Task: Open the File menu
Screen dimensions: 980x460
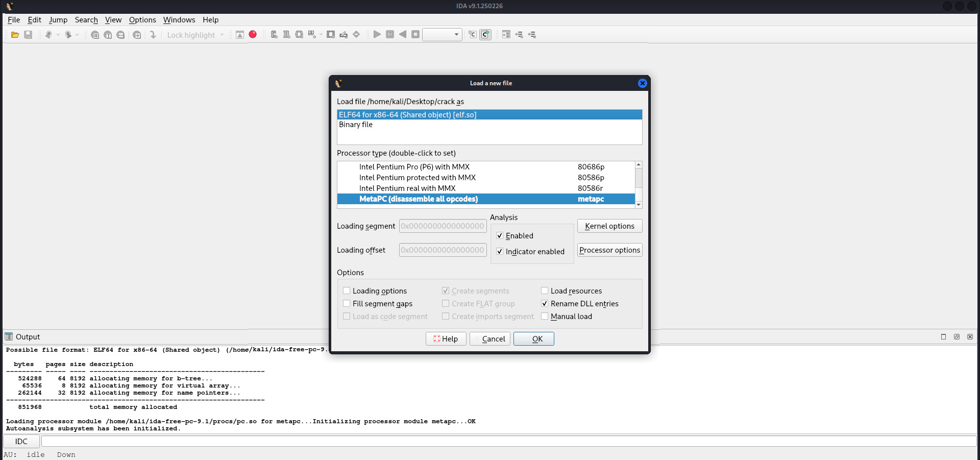Action: point(14,20)
